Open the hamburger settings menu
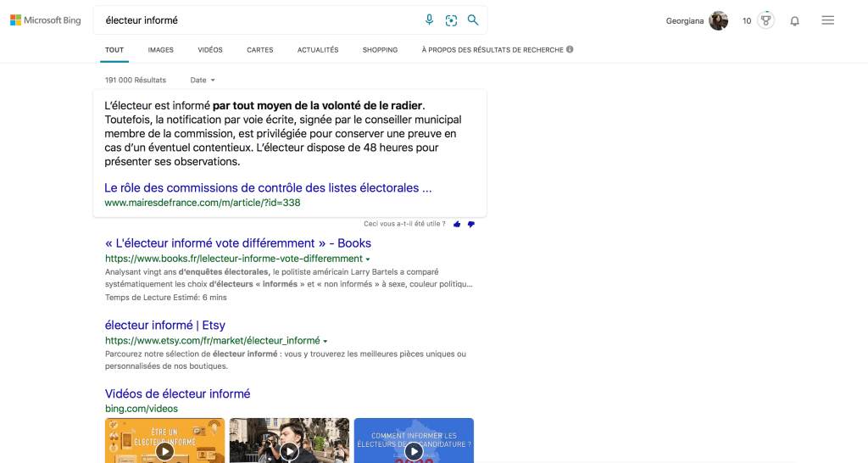This screenshot has width=868, height=463. click(x=828, y=20)
